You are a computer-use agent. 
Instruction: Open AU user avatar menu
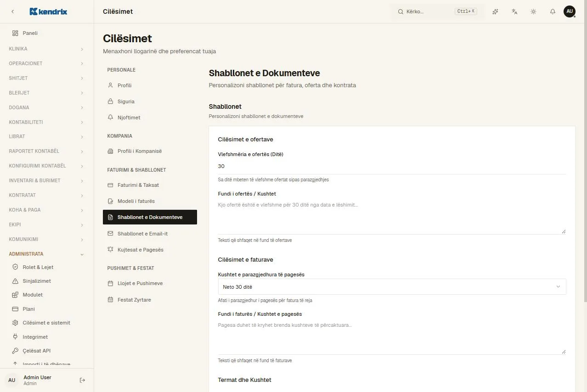coord(570,11)
